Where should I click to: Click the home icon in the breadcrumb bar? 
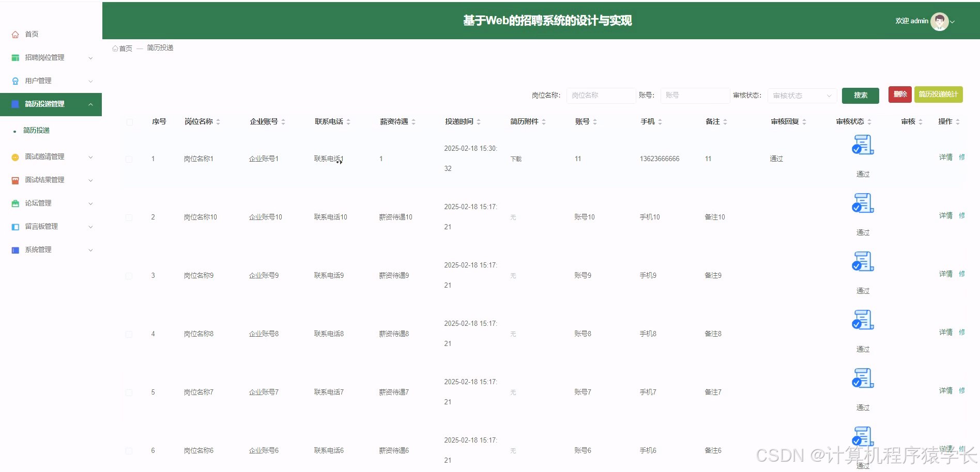(x=116, y=48)
